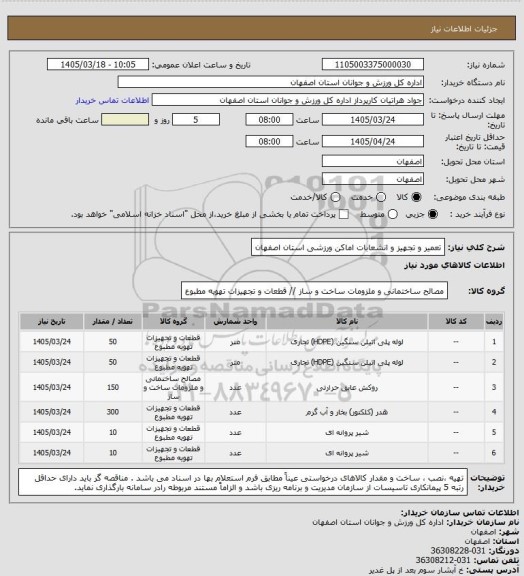Click the need date in row 6

coord(51,453)
